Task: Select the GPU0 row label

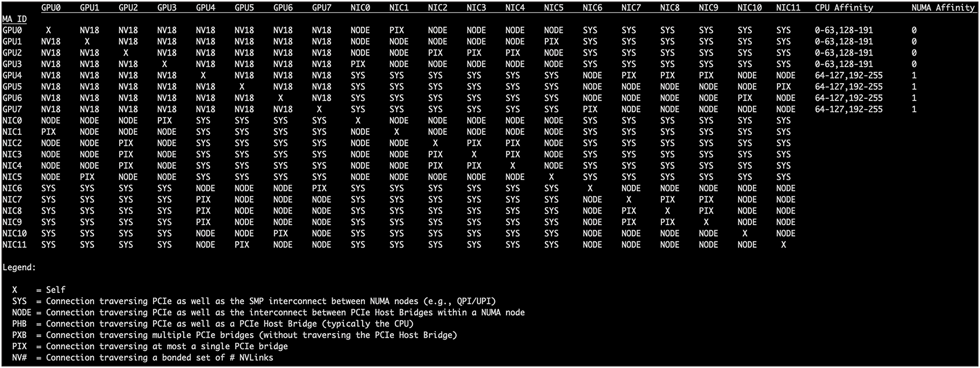Action: pyautogui.click(x=12, y=30)
